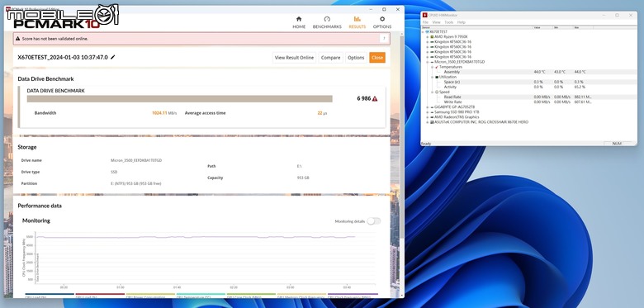Click the computer icon of X670ETEST in HWMonitor

[428, 31]
